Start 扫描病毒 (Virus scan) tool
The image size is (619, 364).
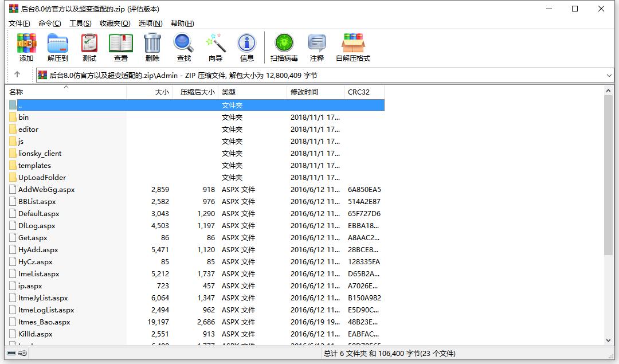284,47
